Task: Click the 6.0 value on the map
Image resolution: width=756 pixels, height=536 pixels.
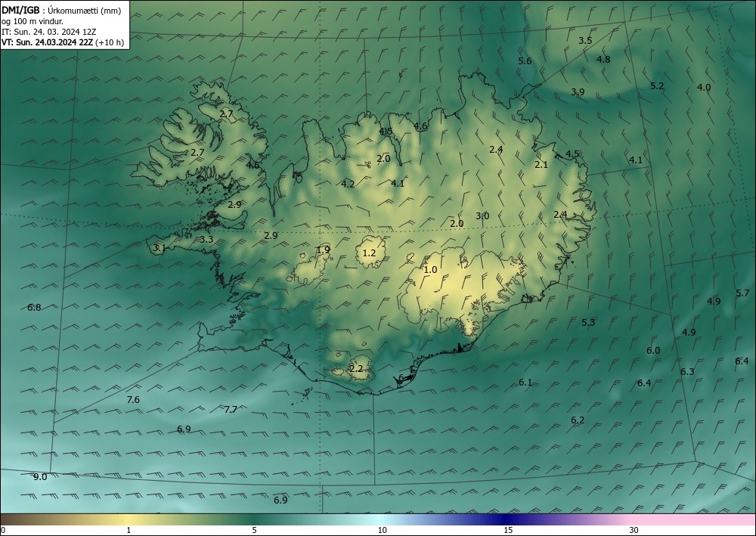Action: tap(653, 351)
